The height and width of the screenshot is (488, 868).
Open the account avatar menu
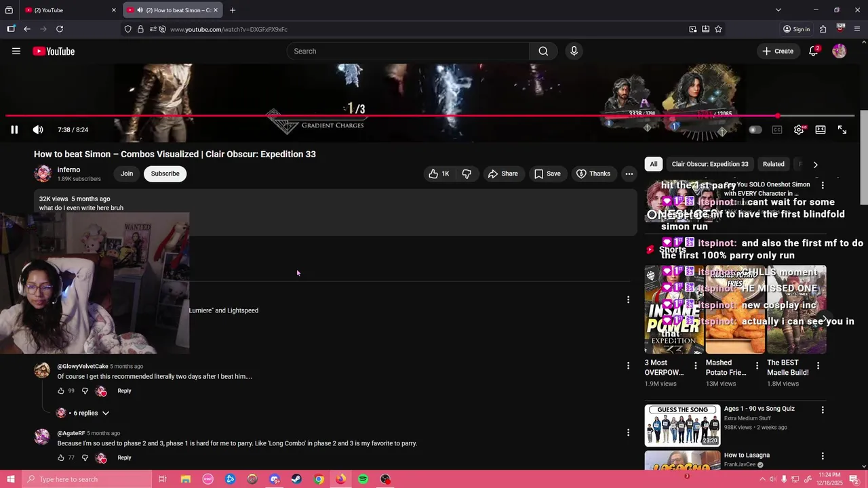coord(840,51)
